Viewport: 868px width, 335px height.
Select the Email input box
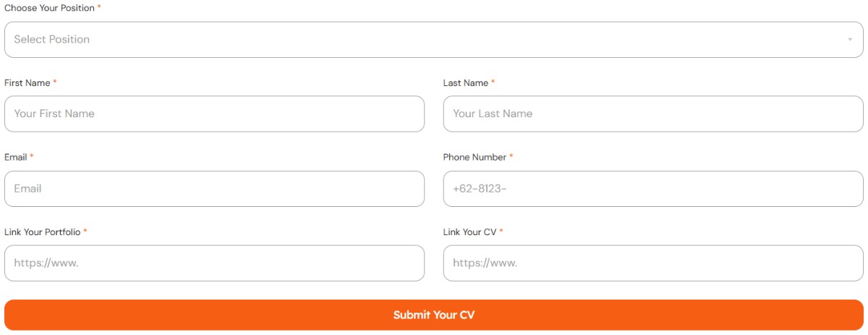214,189
